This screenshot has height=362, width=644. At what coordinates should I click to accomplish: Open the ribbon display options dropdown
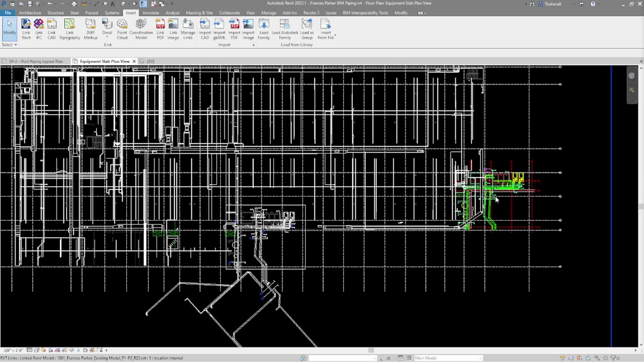[421, 13]
